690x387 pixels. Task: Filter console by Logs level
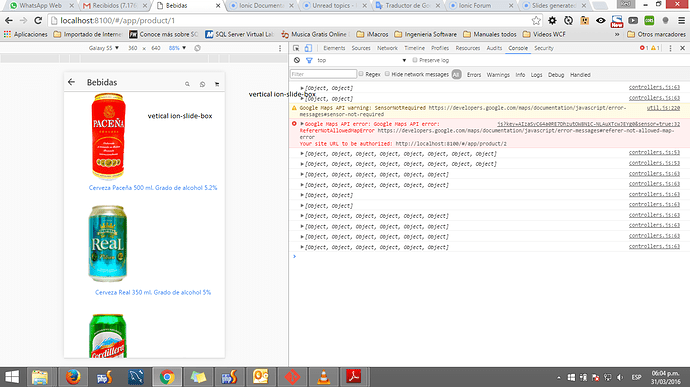[x=536, y=75]
